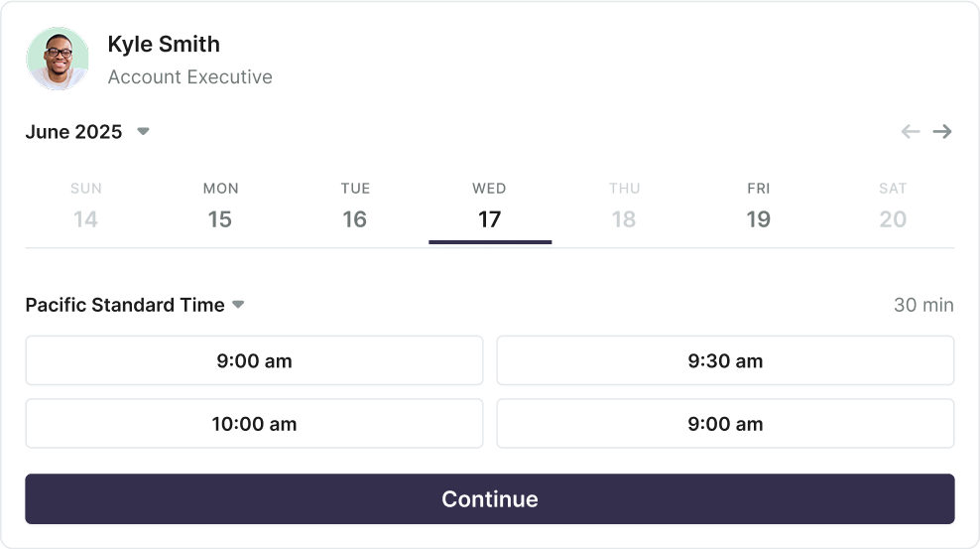Pick the 10:00 am time slot
The width and height of the screenshot is (980, 549).
pyautogui.click(x=254, y=423)
